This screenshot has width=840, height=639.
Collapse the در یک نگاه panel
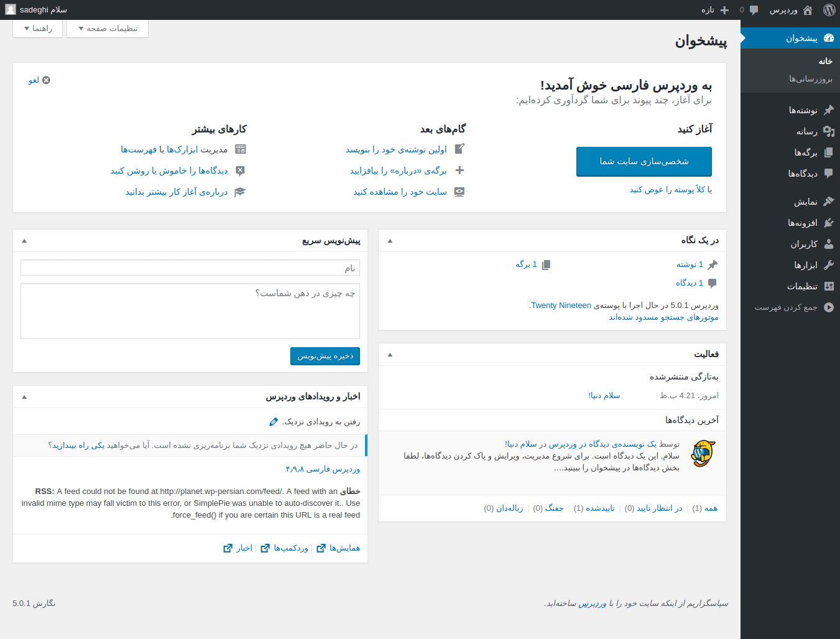tap(390, 241)
